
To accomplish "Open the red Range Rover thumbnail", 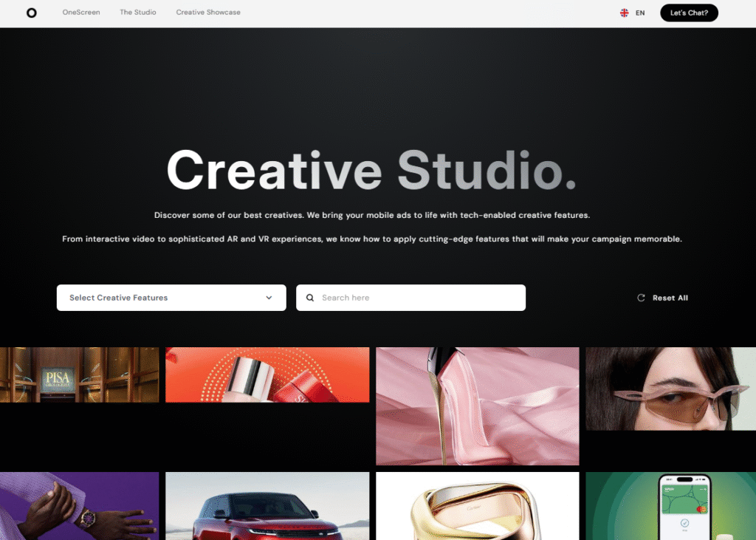I will click(x=267, y=506).
